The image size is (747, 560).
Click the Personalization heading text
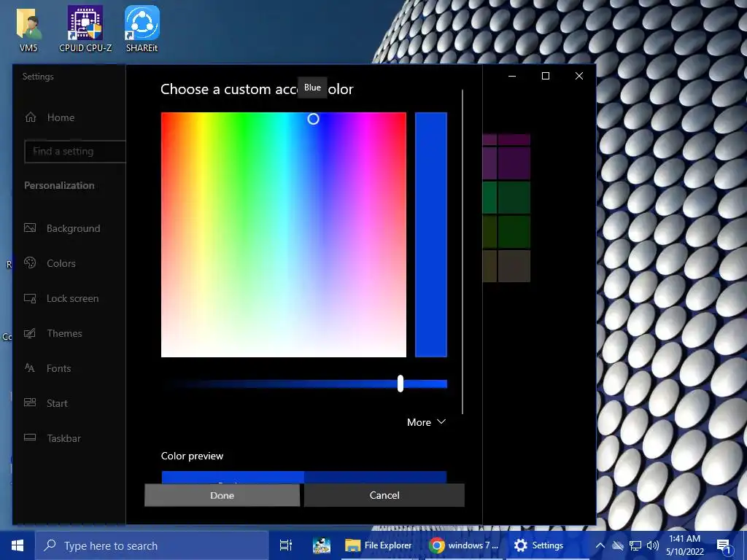59,185
